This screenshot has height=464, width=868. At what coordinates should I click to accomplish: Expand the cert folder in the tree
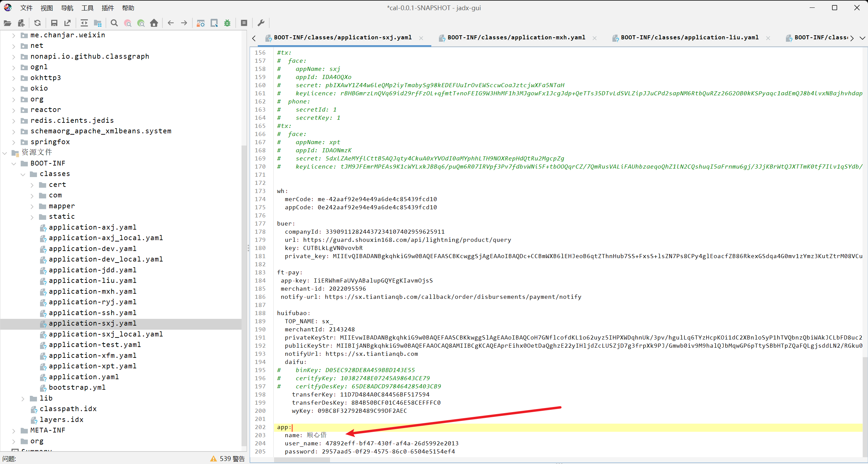32,185
